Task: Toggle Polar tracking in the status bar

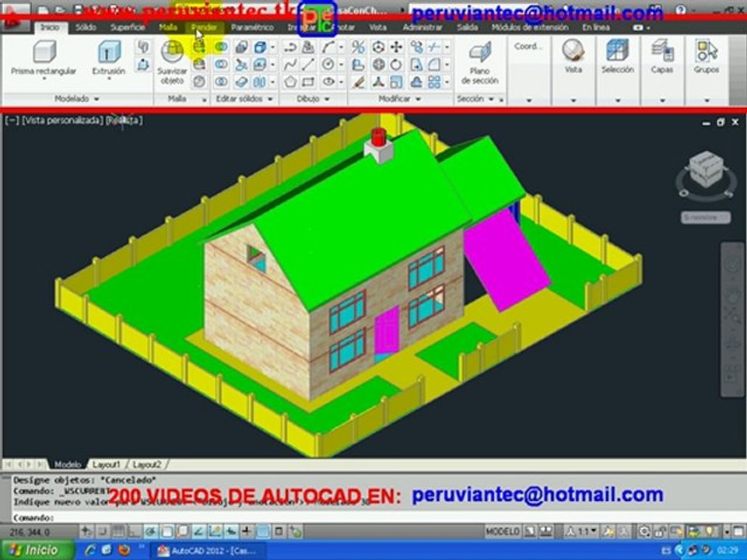Action: tap(150, 531)
